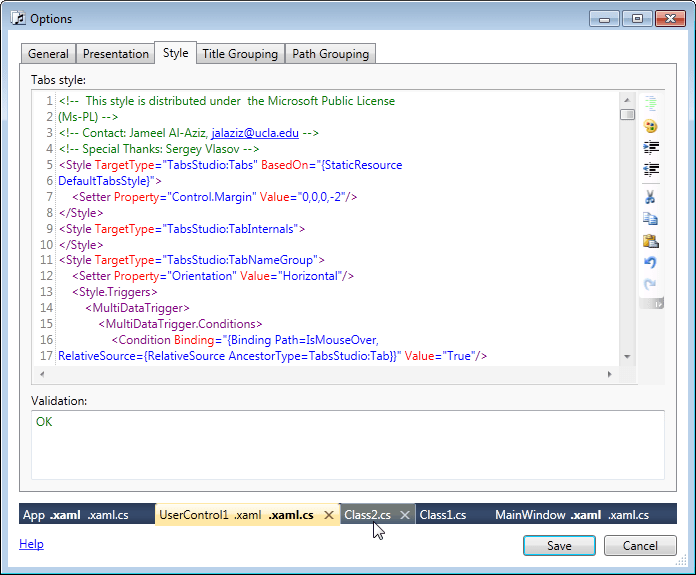
Task: Cut selection with the scissors icon
Action: pyautogui.click(x=651, y=197)
